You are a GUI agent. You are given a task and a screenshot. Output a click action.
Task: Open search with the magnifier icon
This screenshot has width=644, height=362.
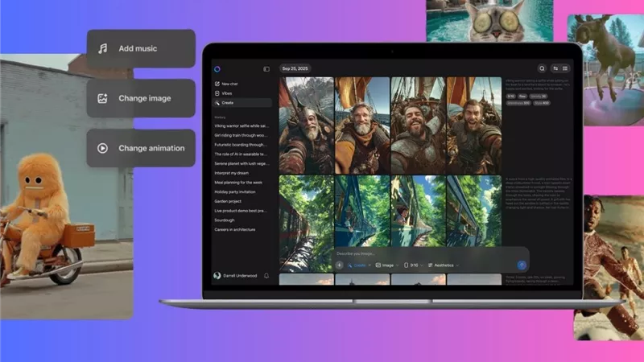click(x=542, y=68)
